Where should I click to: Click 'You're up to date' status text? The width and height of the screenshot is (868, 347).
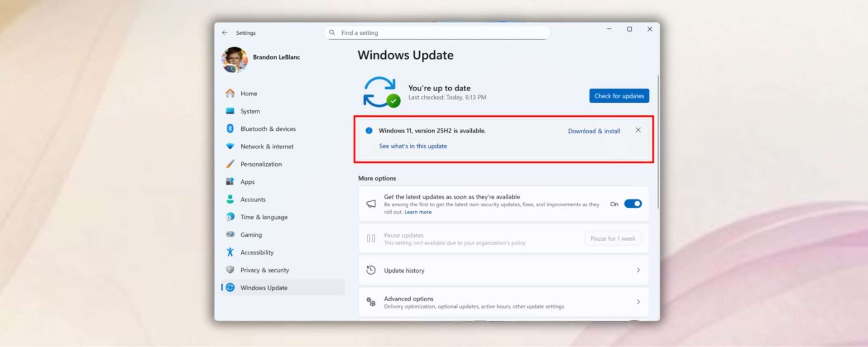(x=439, y=88)
